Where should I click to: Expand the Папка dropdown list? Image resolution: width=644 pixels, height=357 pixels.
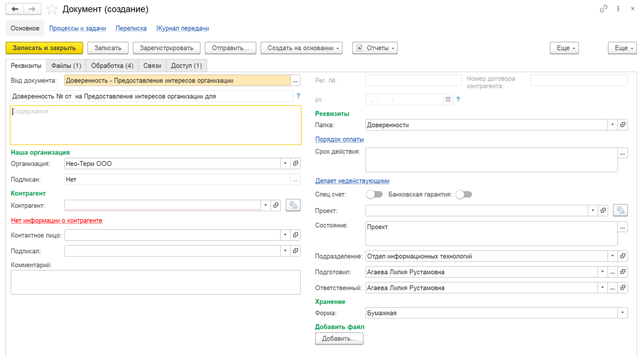pyautogui.click(x=613, y=125)
